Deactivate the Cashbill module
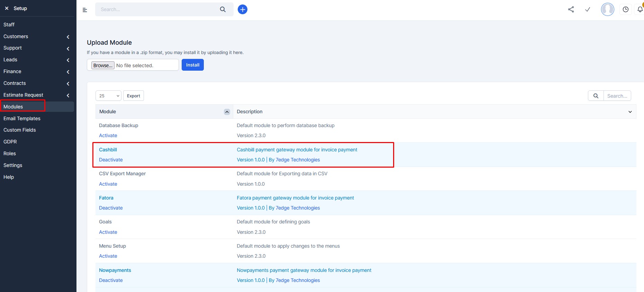Image resolution: width=644 pixels, height=292 pixels. pyautogui.click(x=111, y=160)
